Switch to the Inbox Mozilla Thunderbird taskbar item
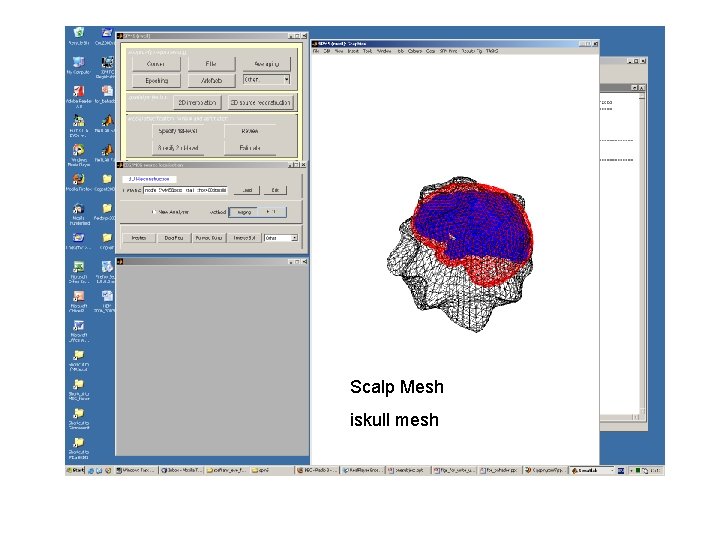The height and width of the screenshot is (540, 720). tap(181, 471)
